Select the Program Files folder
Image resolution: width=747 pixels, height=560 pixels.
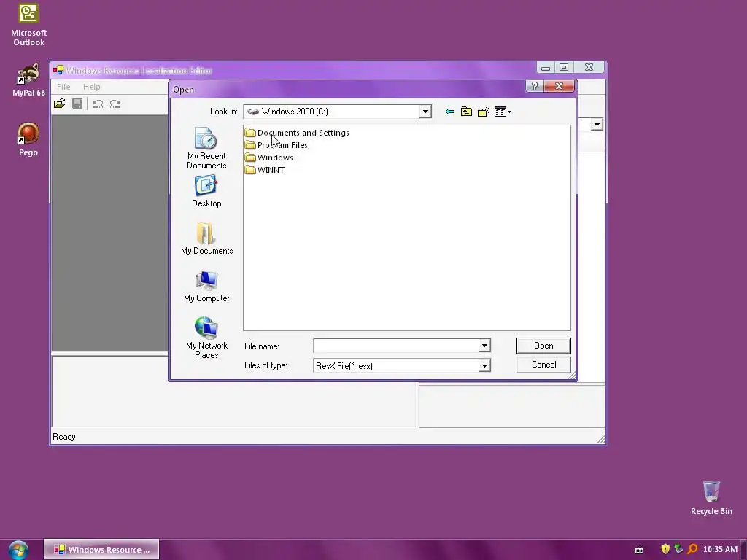(x=276, y=145)
